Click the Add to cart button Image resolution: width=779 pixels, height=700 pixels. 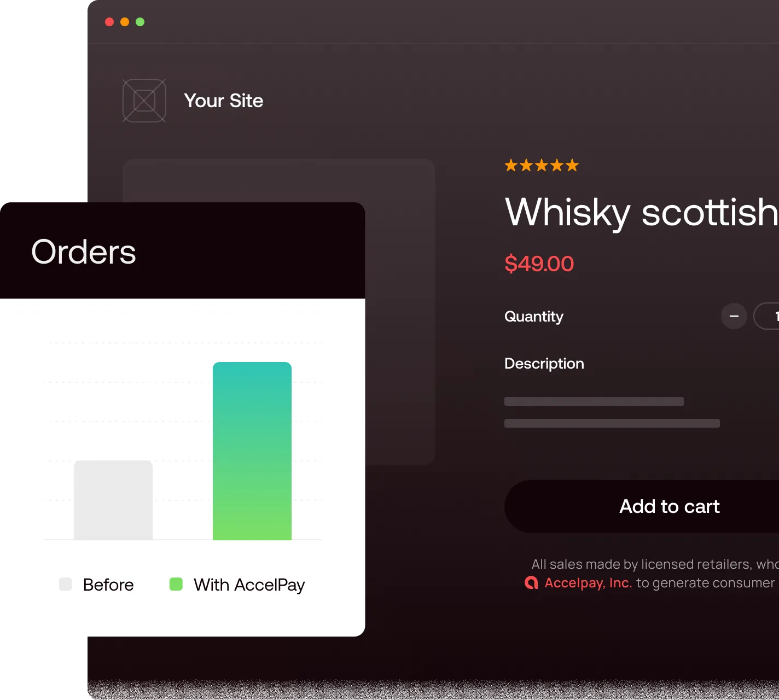(642, 506)
